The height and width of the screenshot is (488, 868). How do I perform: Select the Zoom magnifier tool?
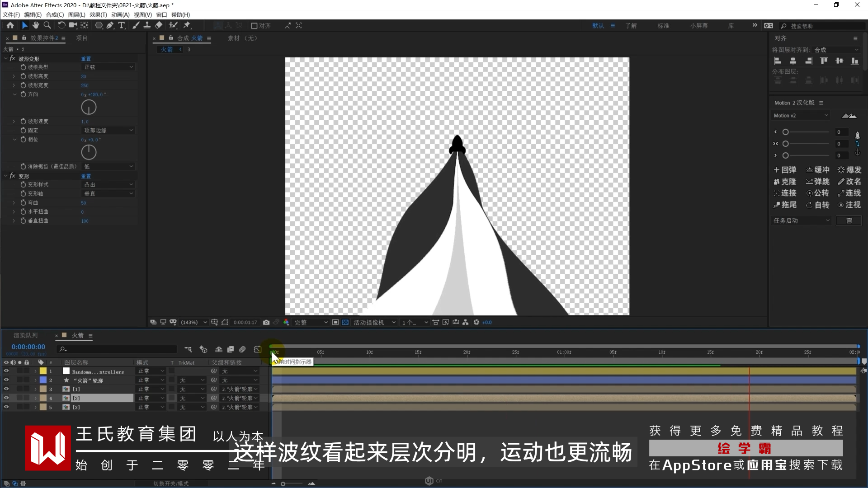[x=47, y=25]
